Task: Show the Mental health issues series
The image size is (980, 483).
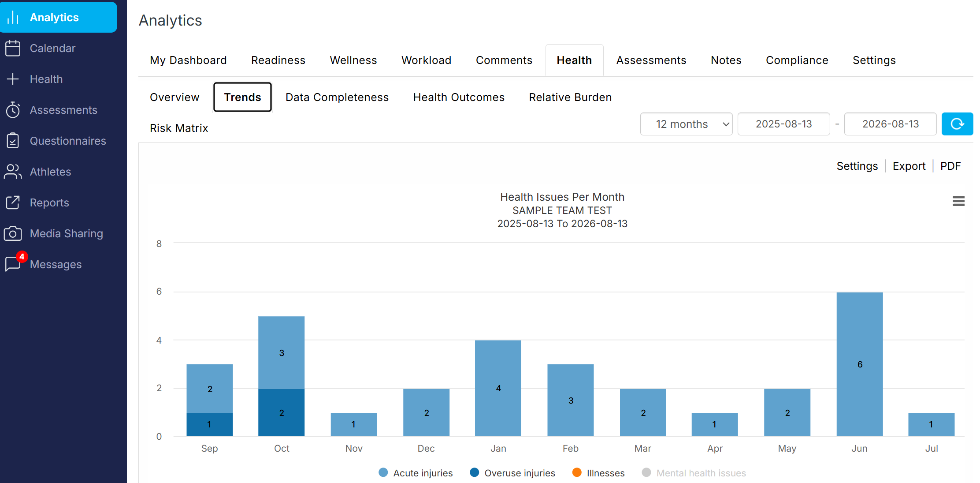Action: pos(694,473)
